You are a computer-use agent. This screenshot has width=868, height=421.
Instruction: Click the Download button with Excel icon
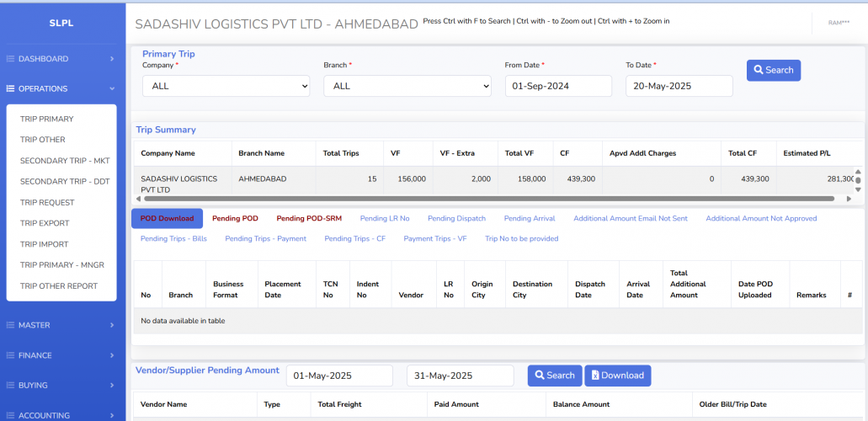pos(618,376)
